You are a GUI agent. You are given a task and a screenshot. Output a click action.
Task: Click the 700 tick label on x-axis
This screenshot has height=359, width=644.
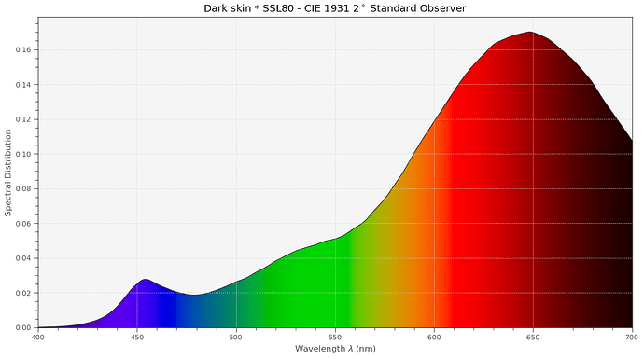(x=632, y=338)
